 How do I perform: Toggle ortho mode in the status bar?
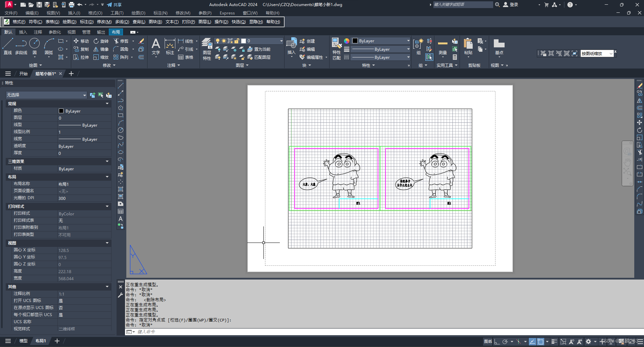497,342
